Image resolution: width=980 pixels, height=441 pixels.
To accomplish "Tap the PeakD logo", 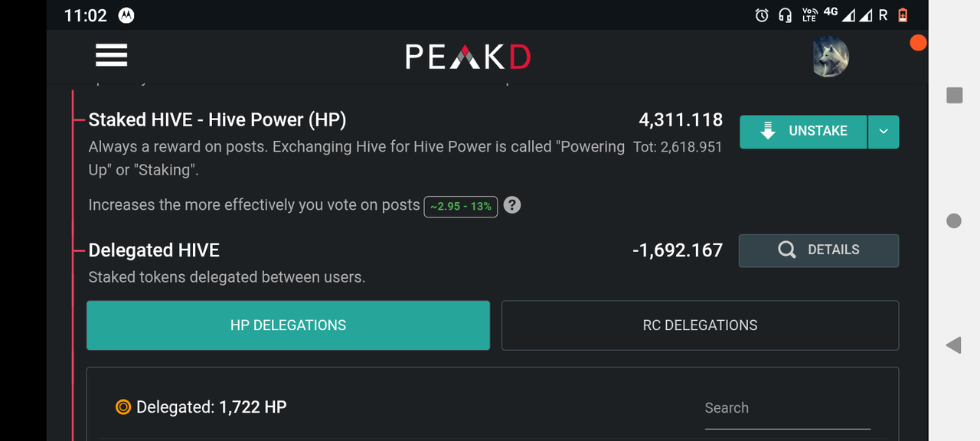I will click(x=468, y=57).
